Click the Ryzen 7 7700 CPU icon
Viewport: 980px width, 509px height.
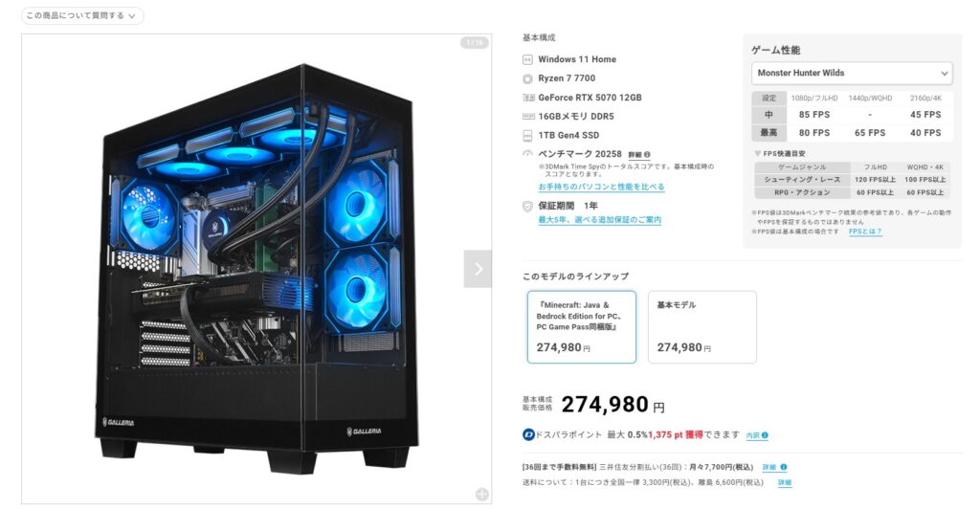pyautogui.click(x=527, y=78)
